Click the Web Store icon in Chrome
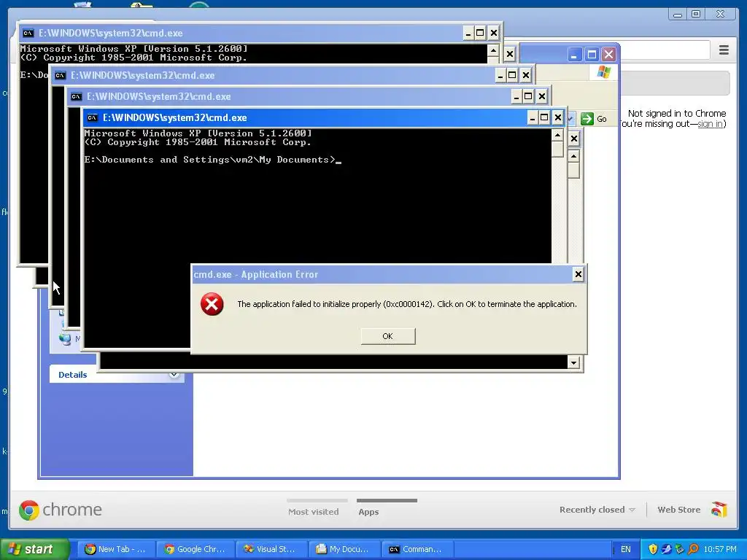The width and height of the screenshot is (747, 560). point(719,510)
